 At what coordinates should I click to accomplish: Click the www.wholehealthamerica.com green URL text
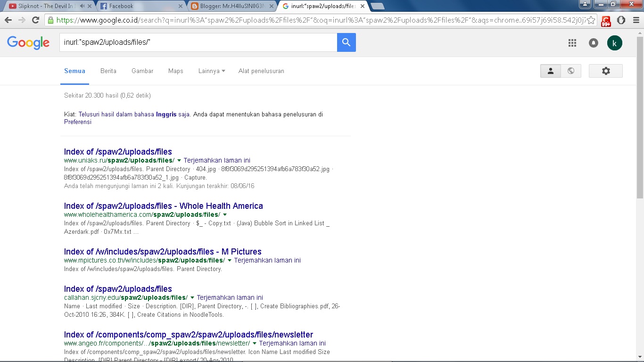point(142,215)
